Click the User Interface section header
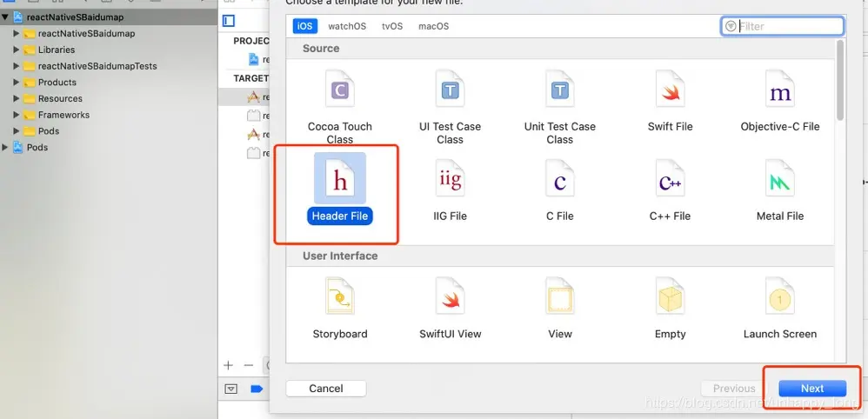The width and height of the screenshot is (868, 419). point(340,256)
